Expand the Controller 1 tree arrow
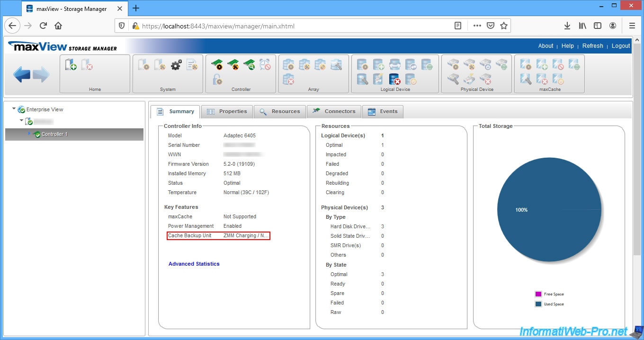The image size is (644, 340). [29, 134]
